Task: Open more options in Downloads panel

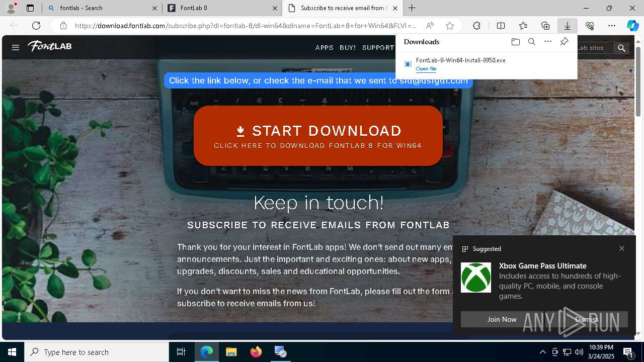Action: pyautogui.click(x=548, y=42)
